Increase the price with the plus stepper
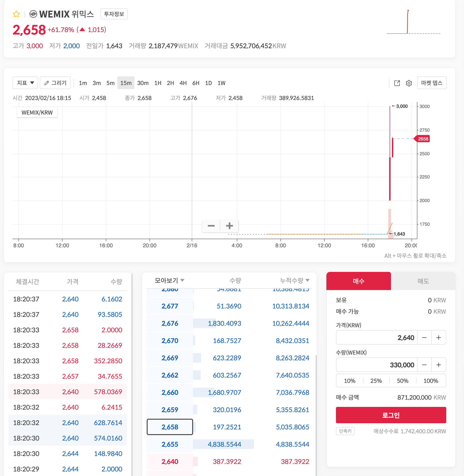 coord(439,337)
